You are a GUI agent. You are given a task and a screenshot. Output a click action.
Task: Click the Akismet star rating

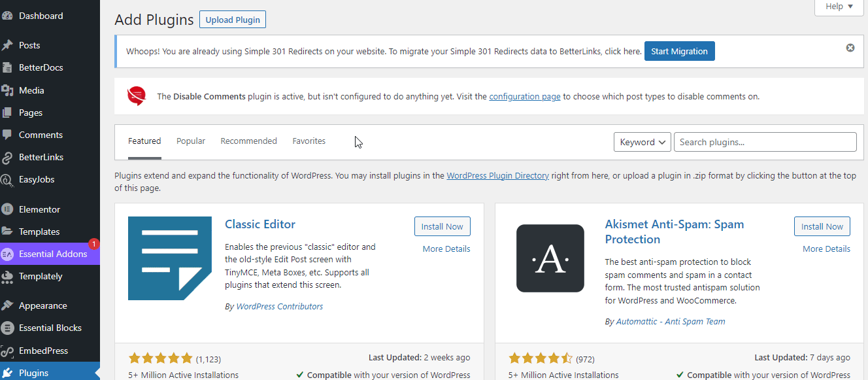coord(541,358)
